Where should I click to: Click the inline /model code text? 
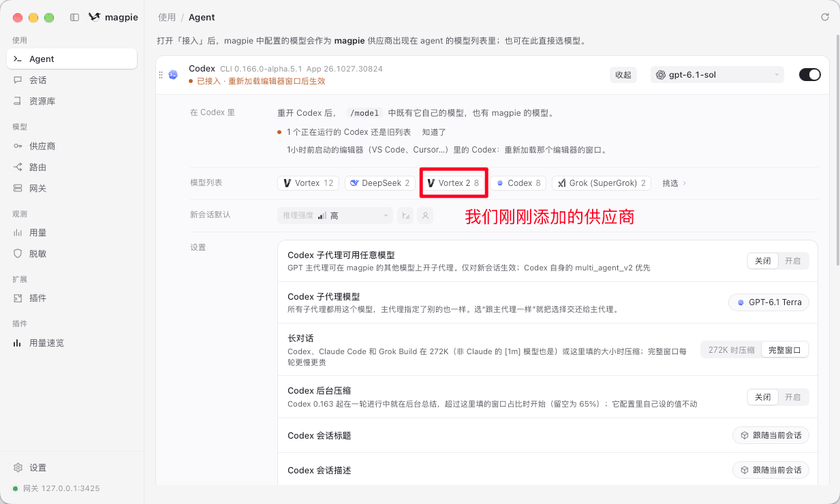pos(363,113)
